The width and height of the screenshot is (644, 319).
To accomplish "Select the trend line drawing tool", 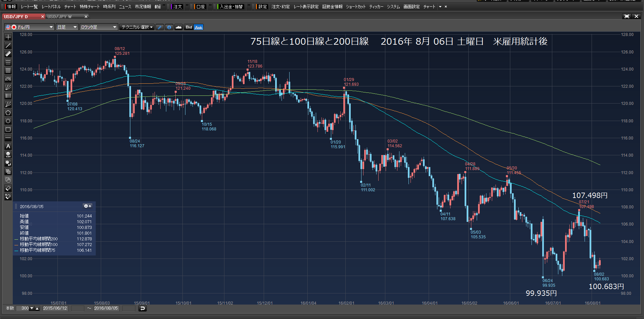I will pyautogui.click(x=8, y=45).
